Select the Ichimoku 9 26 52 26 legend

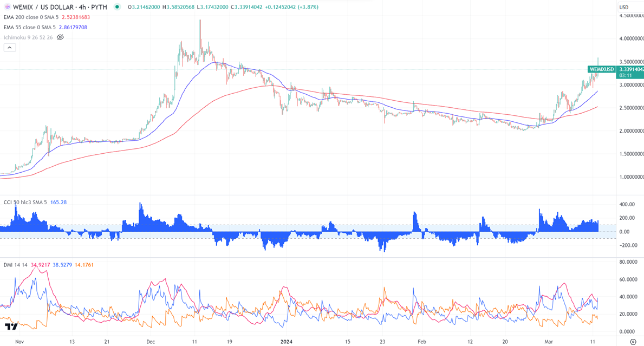click(x=28, y=37)
